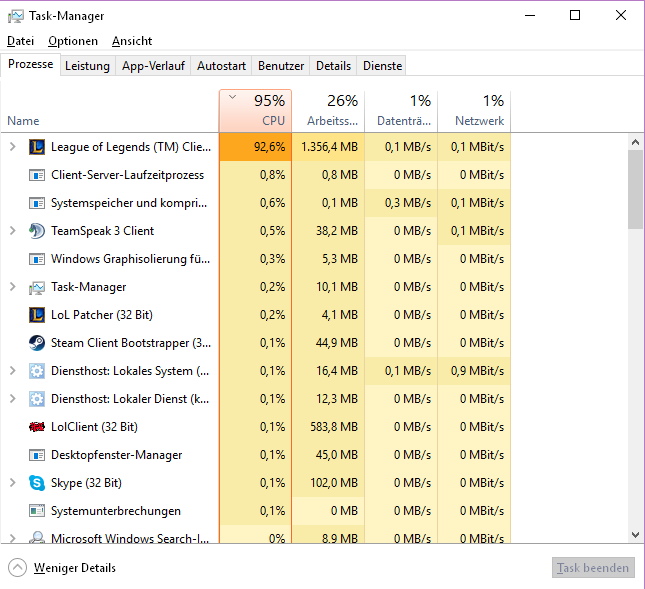The height and width of the screenshot is (589, 645).
Task: Select the LoL Patcher (32 Bit) name
Action: click(102, 315)
